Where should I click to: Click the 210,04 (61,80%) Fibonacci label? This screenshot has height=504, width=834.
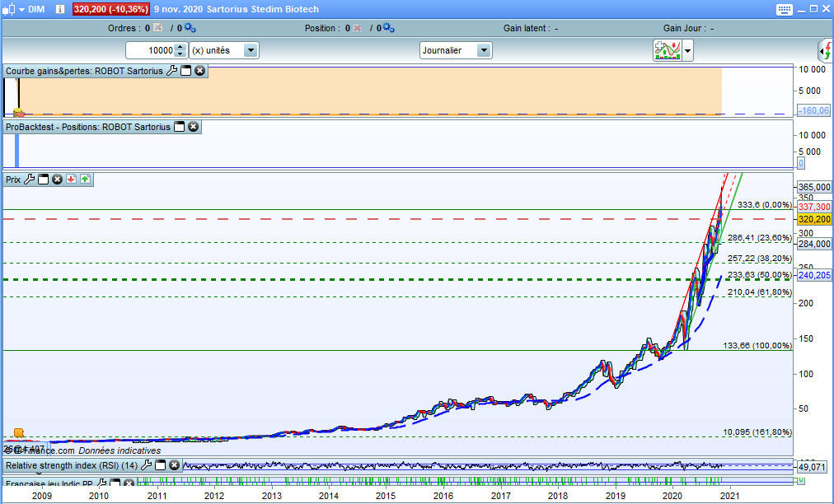(760, 292)
